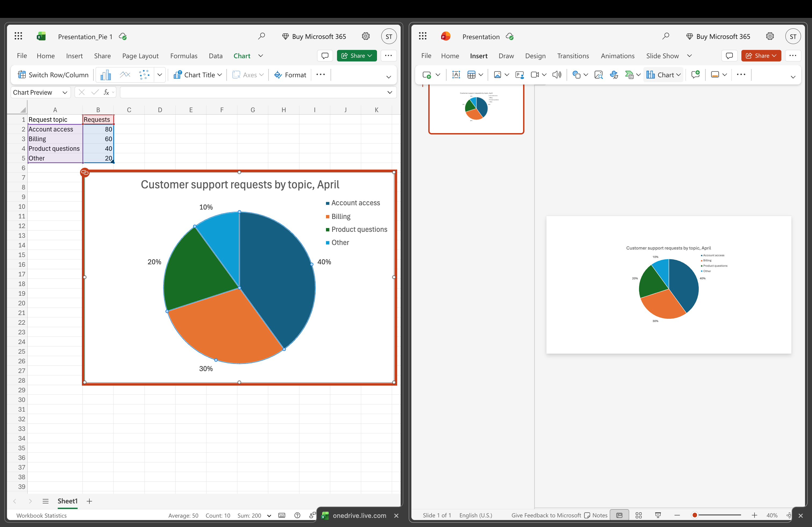This screenshot has height=527, width=812.
Task: Insert a text box in PowerPoint
Action: point(456,75)
